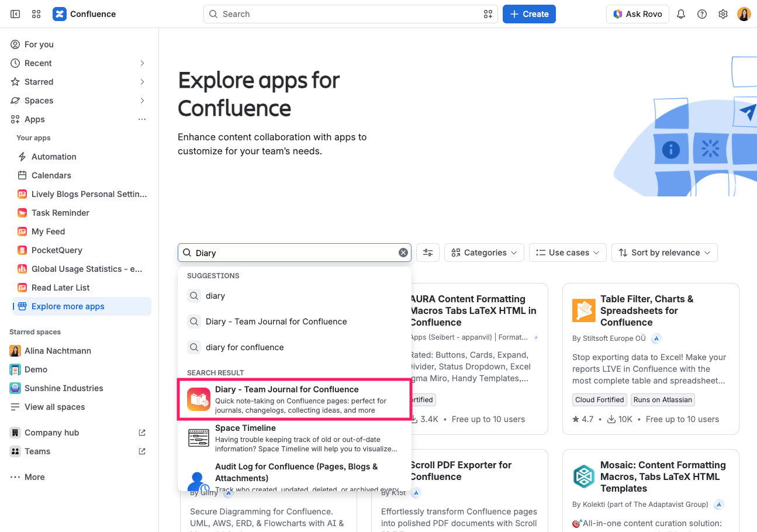Expand the Starred chevron
Image resolution: width=757 pixels, height=532 pixels.
pos(142,82)
